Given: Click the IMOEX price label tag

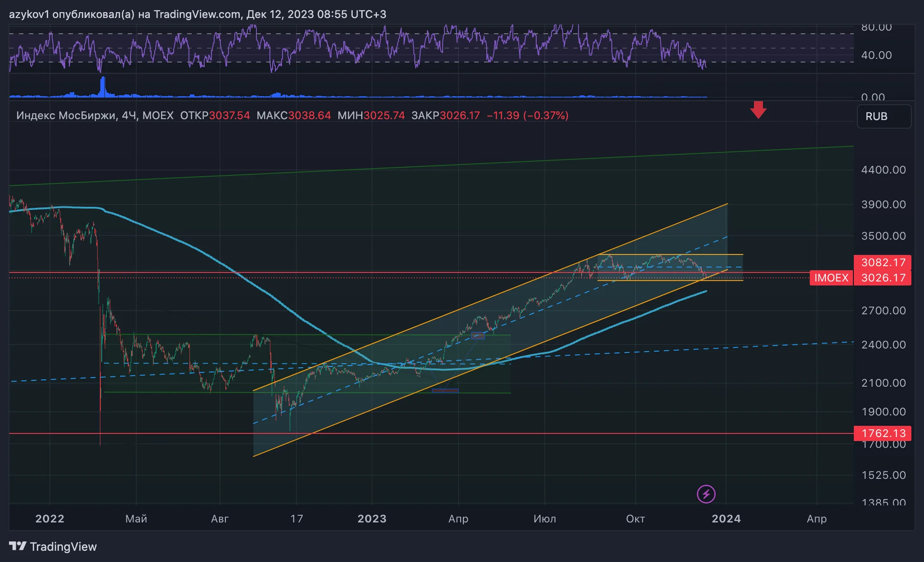Looking at the screenshot, I should (831, 278).
